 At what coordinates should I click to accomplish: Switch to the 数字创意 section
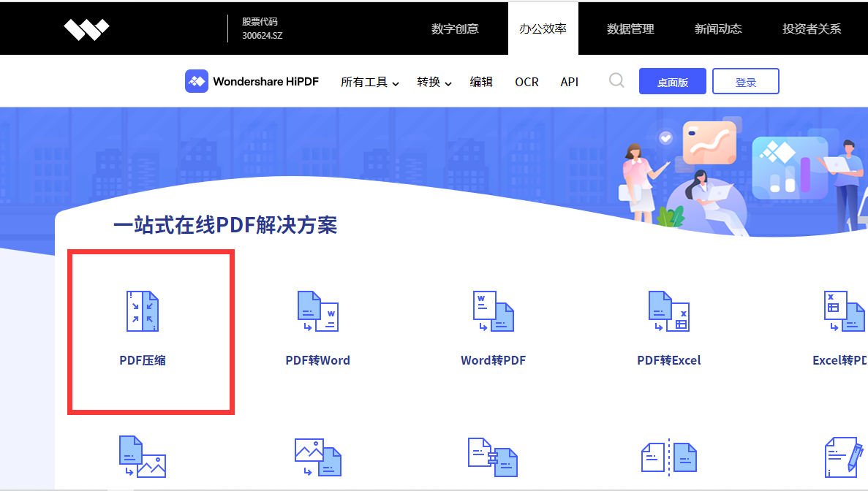tap(456, 28)
